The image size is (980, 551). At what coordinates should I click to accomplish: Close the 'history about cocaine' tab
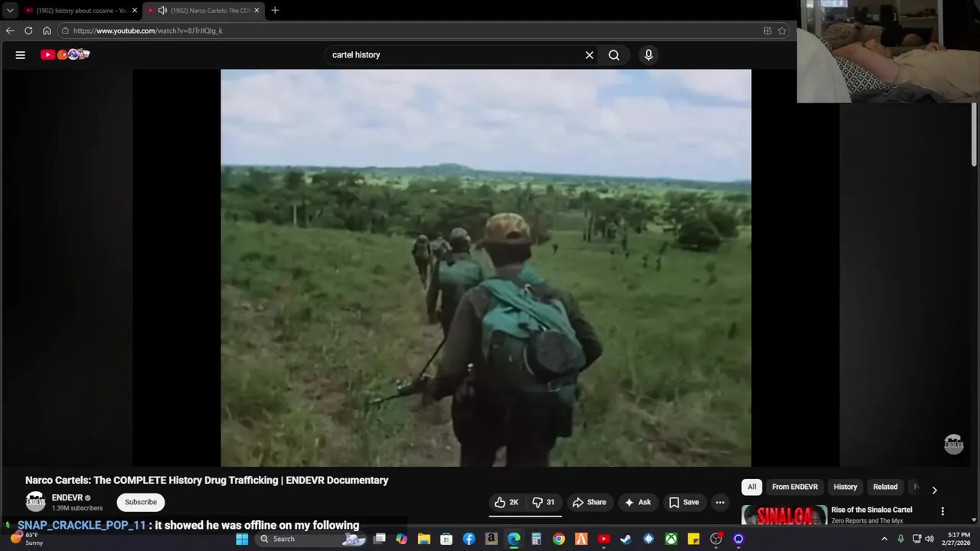point(135,10)
